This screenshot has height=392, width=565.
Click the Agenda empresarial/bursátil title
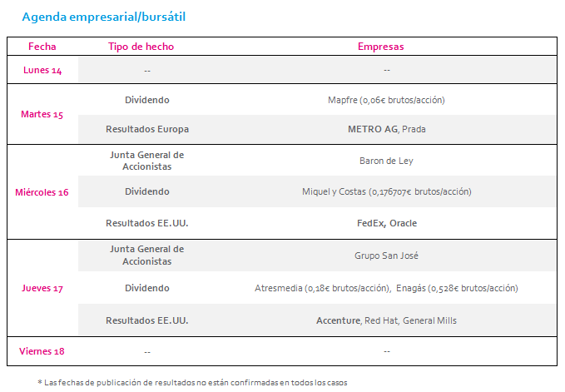pyautogui.click(x=104, y=17)
